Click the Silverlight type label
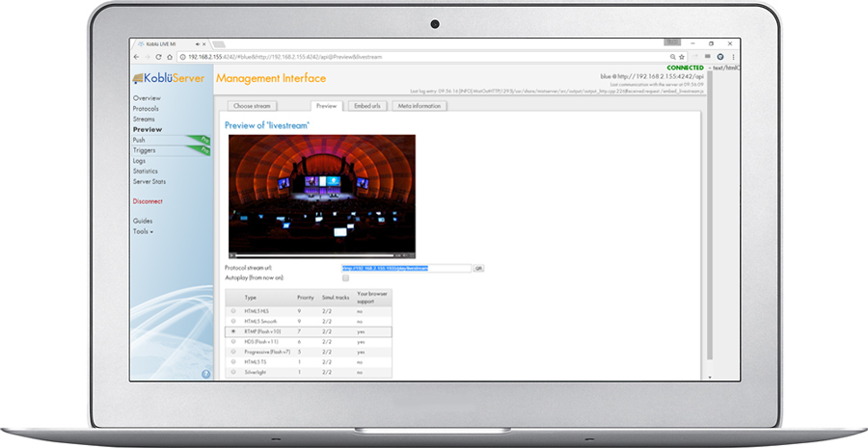868x448 pixels. [256, 372]
